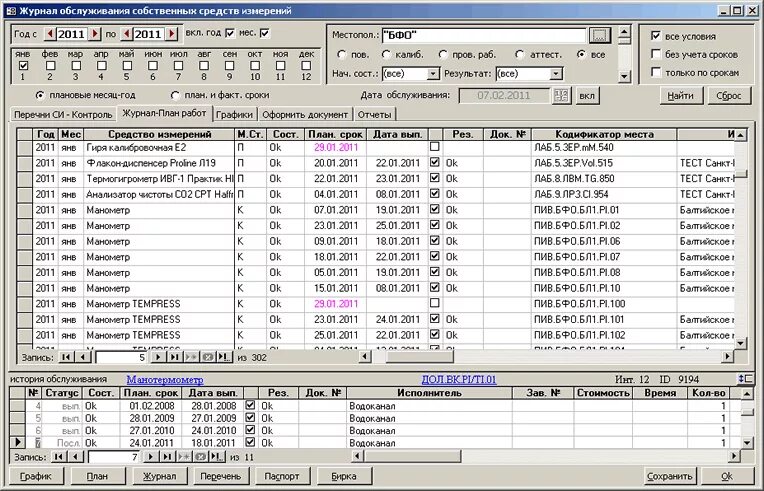Select "план. и факт. сроки" radio option
764x491 pixels.
175,95
